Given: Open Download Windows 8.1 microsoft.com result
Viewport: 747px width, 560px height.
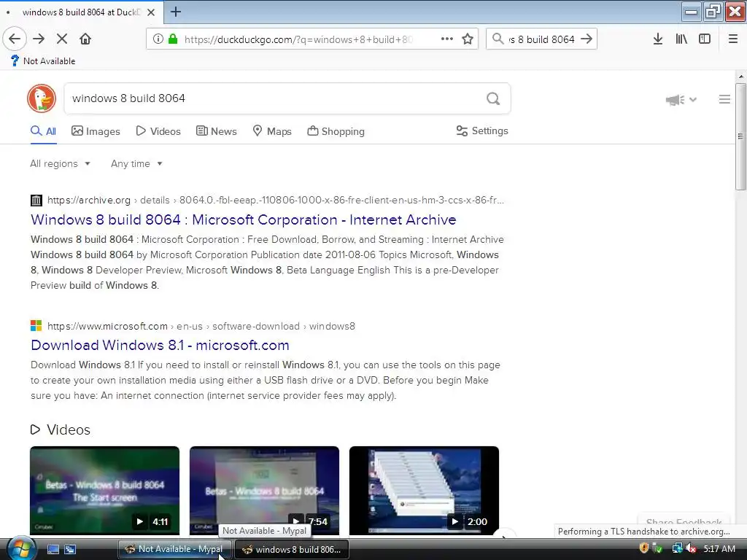Looking at the screenshot, I should coord(160,345).
